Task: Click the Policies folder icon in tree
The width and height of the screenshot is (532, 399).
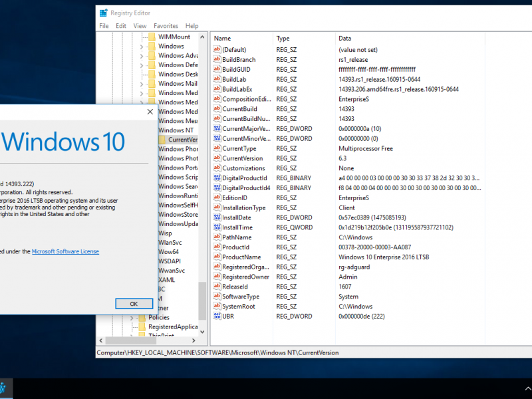Action: click(142, 318)
